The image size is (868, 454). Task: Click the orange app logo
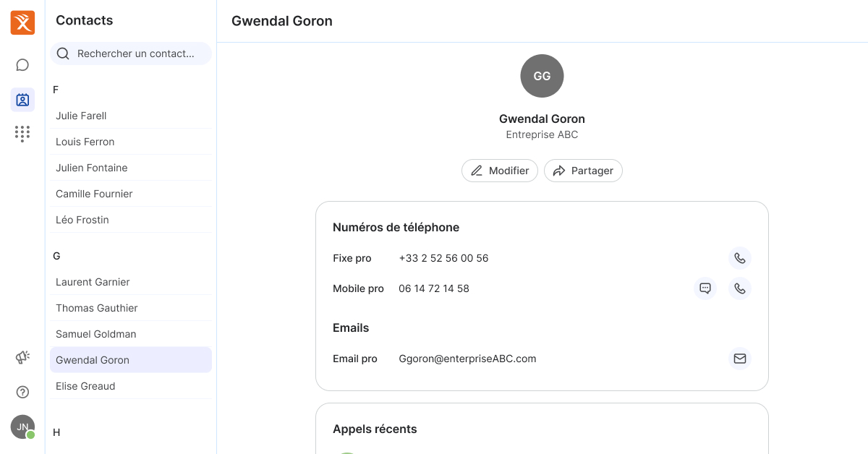[x=22, y=22]
